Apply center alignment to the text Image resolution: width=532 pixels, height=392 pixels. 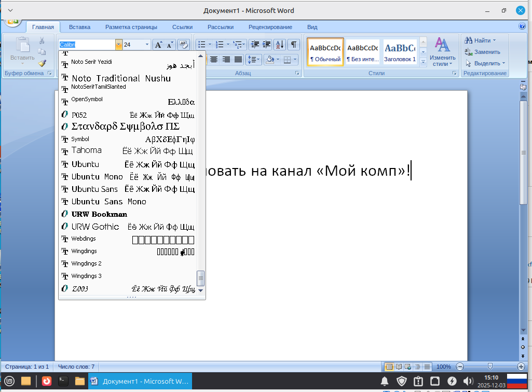click(x=214, y=59)
